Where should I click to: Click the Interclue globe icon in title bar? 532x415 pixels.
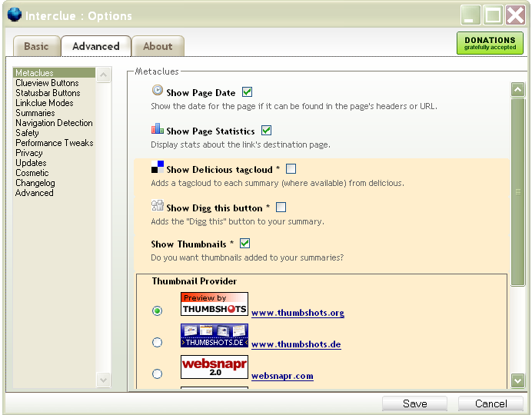click(x=15, y=15)
